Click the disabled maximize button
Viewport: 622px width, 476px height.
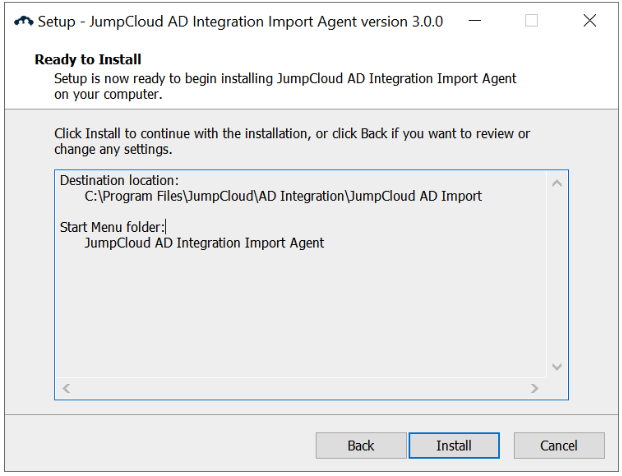pos(531,21)
